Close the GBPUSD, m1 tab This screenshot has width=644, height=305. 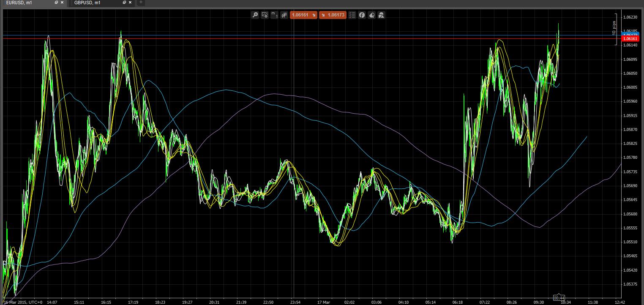tap(130, 3)
